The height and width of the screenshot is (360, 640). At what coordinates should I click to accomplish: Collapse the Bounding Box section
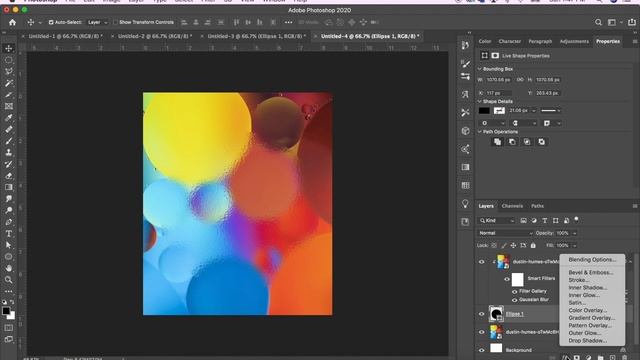480,69
